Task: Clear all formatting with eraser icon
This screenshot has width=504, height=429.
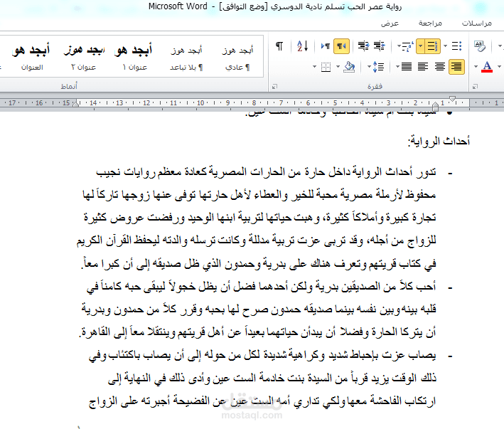Action: pos(479,47)
